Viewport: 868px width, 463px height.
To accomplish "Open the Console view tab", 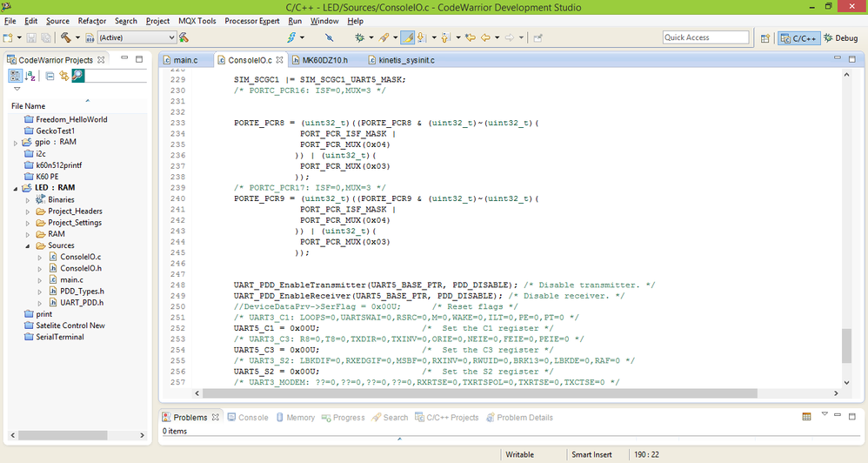I will pos(248,417).
